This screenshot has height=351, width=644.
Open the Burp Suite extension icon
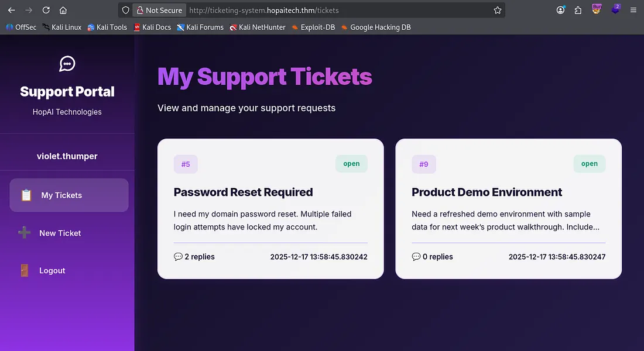[597, 9]
